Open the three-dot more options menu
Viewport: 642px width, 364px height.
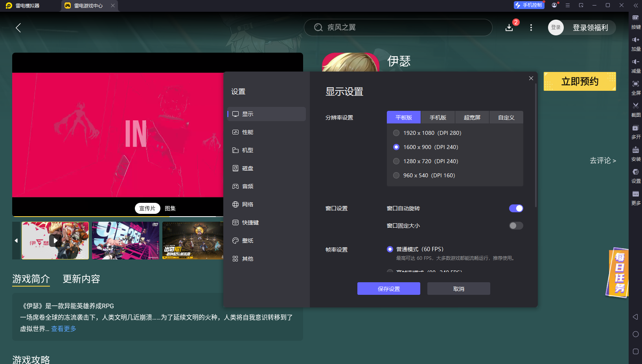click(x=531, y=28)
